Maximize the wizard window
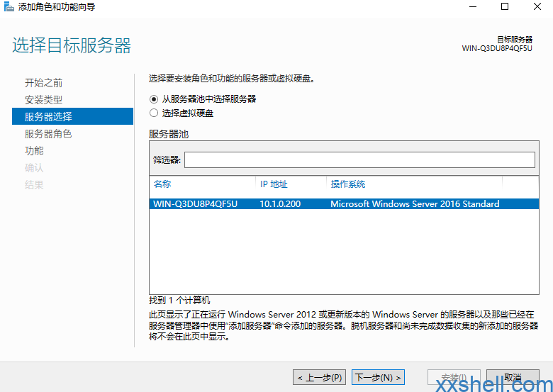Screen dimensions: 553x392 [505, 6]
